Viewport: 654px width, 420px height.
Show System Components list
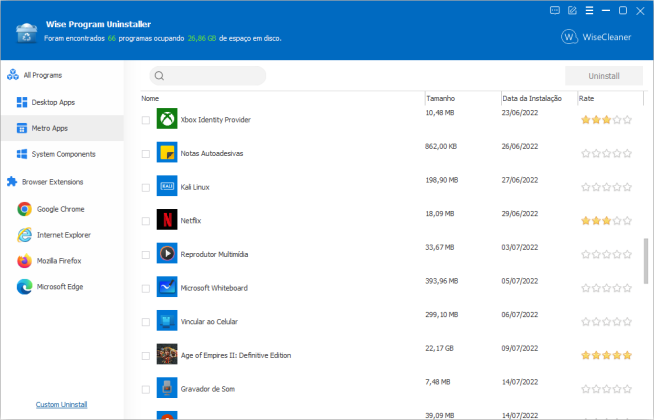click(63, 154)
